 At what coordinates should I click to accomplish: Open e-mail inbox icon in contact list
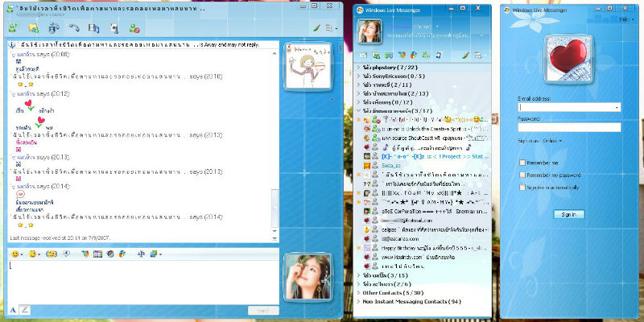point(364,55)
